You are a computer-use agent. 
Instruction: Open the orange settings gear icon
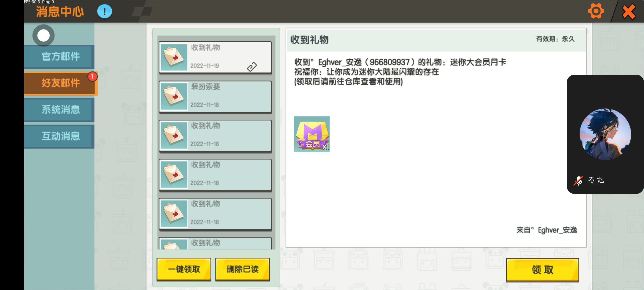coord(596,11)
